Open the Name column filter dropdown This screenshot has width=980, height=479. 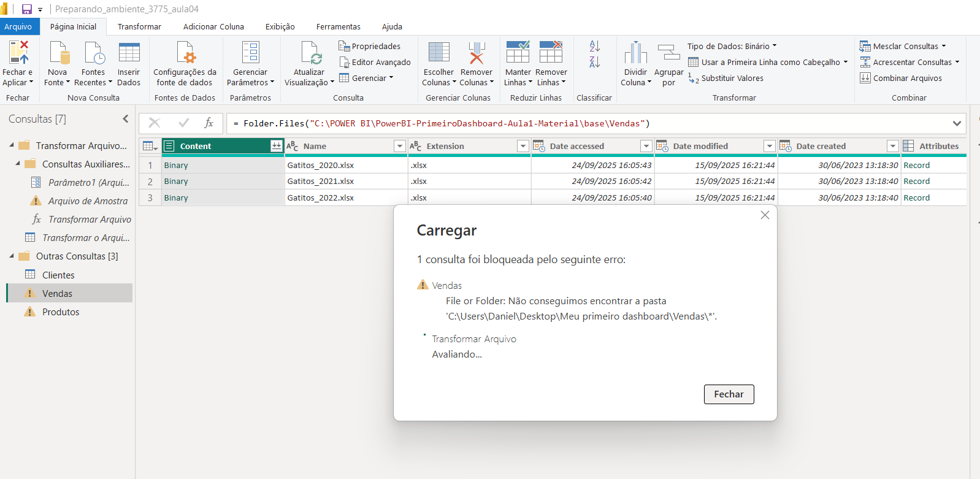pyautogui.click(x=399, y=146)
